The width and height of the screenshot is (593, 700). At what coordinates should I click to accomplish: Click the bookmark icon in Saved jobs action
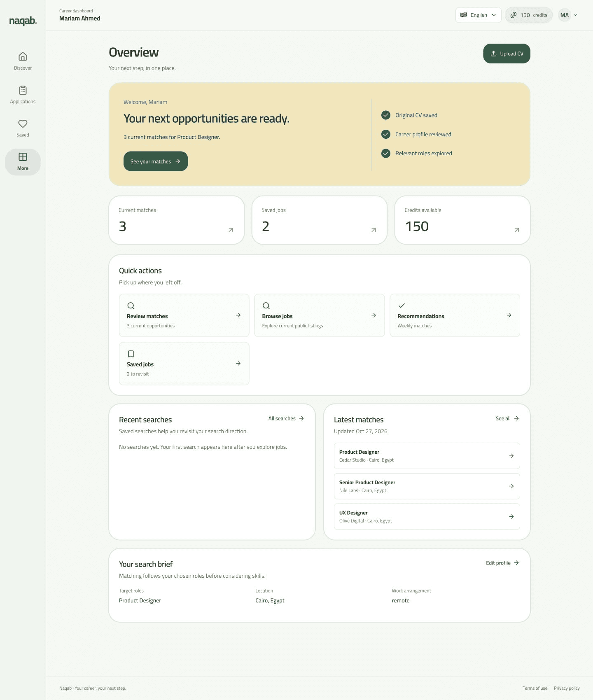click(131, 354)
